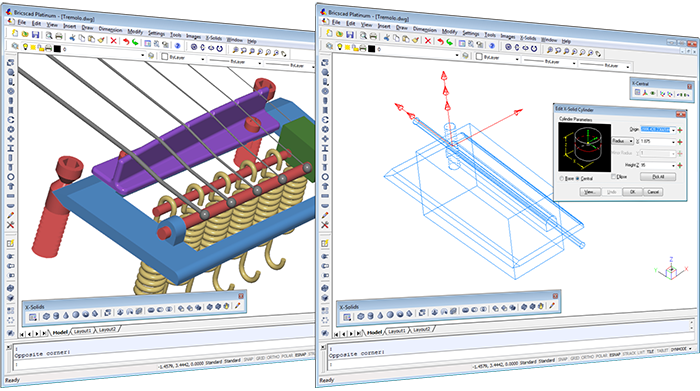This screenshot has height=391, width=700.
Task: Click the pick-point plus icon next to the Origin field
Action: [x=680, y=130]
